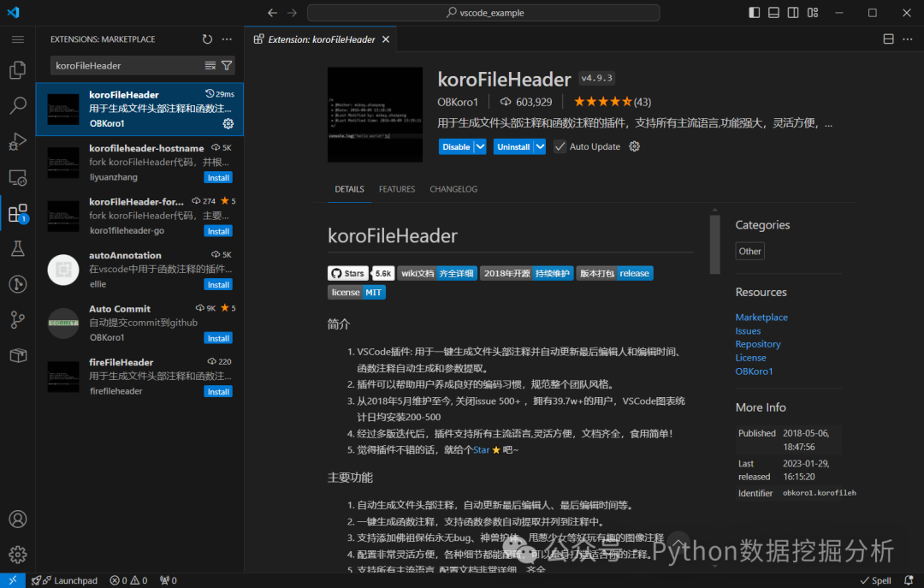Toggle panel layout icon
924x588 pixels.
pyautogui.click(x=773, y=12)
